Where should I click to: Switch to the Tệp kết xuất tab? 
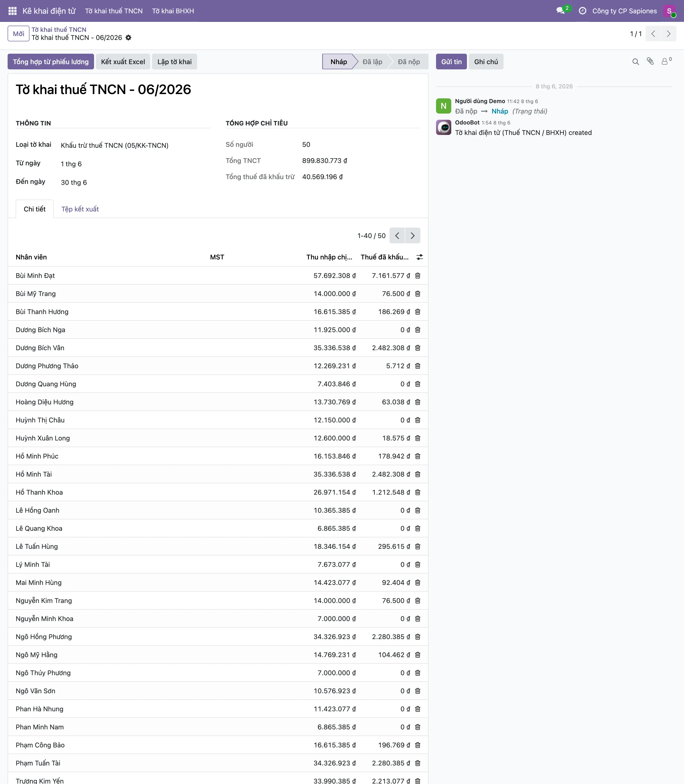80,209
